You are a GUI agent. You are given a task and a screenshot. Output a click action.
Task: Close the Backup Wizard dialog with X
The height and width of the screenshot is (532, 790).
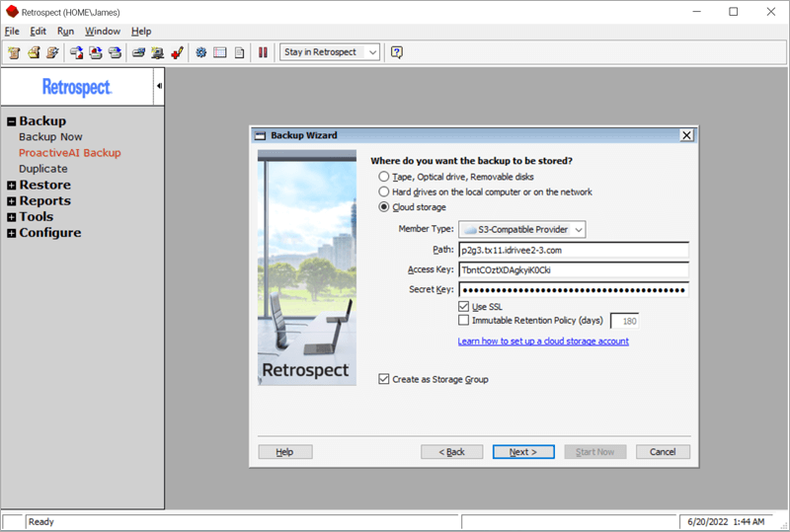(x=686, y=135)
